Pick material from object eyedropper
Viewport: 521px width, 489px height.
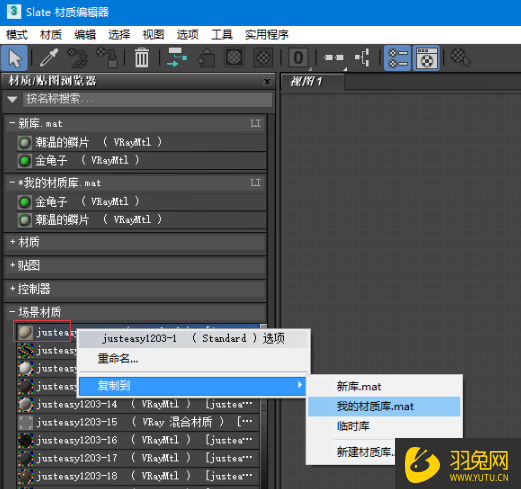click(x=49, y=58)
